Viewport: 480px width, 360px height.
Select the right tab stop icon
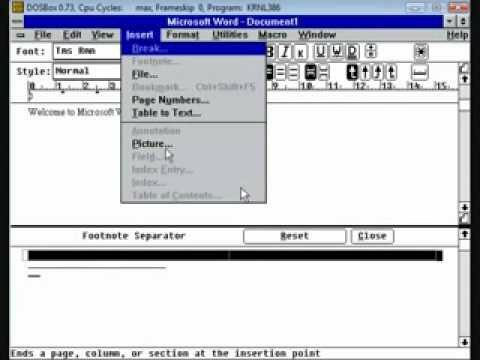pos(378,72)
